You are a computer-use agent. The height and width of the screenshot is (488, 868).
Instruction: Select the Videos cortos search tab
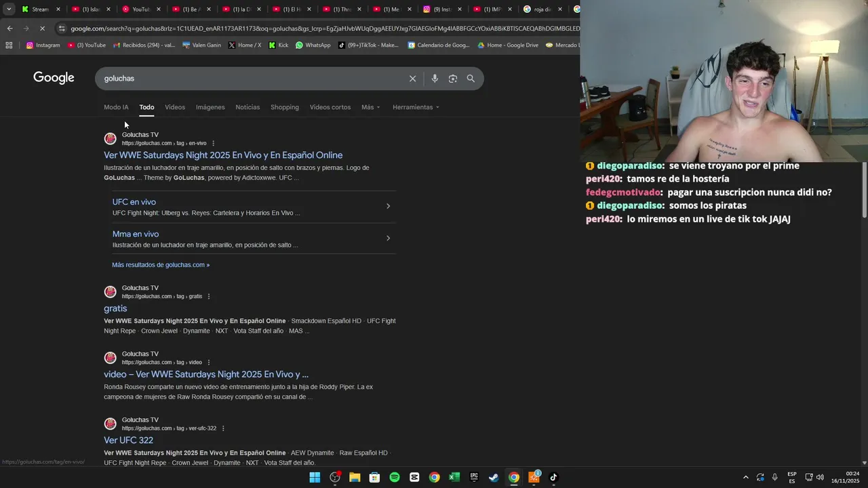330,107
